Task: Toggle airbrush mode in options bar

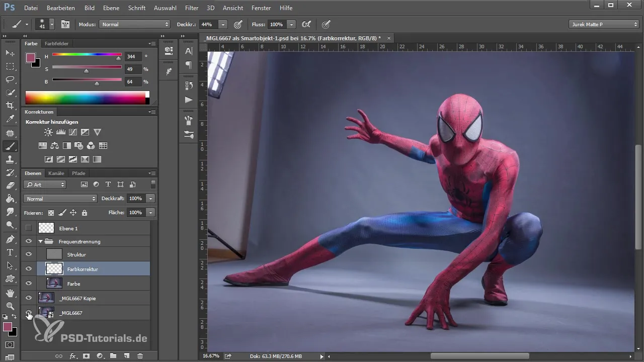Action: click(306, 24)
